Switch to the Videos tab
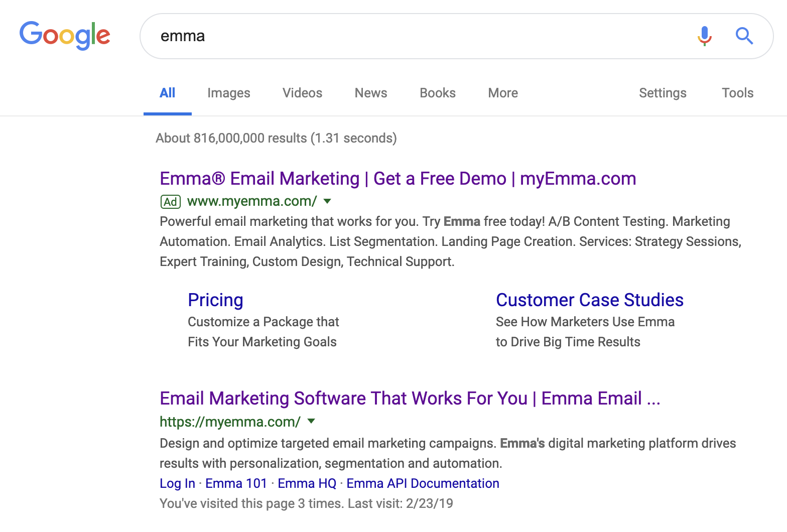The image size is (787, 532). [x=302, y=93]
